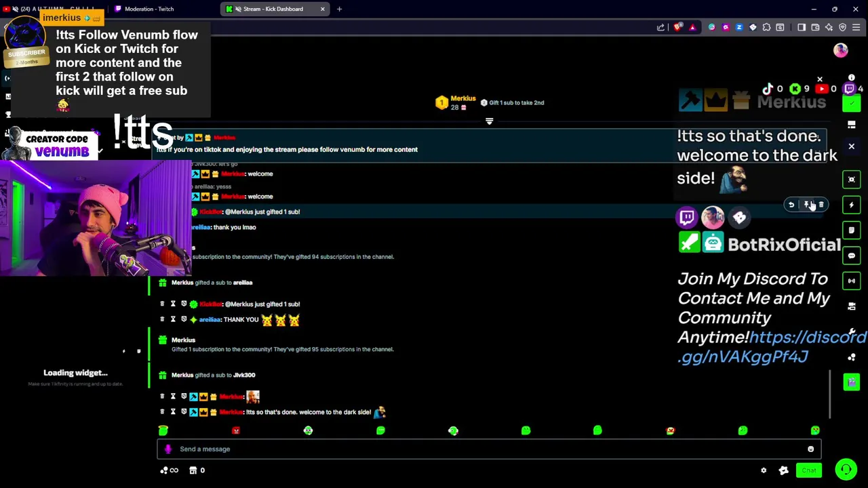Image resolution: width=868 pixels, height=488 pixels.
Task: Close the Stream - Kick Dashboard tab
Action: coord(322,9)
